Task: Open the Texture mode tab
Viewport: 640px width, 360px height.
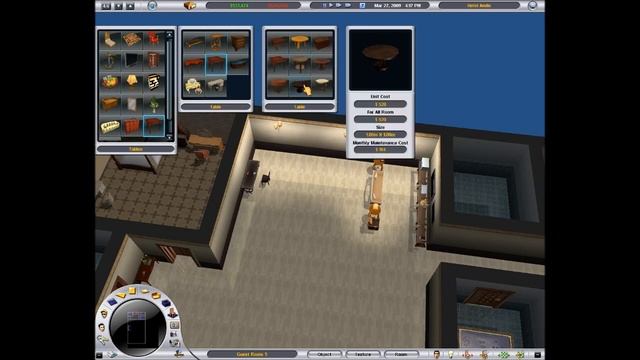Action: 363,354
